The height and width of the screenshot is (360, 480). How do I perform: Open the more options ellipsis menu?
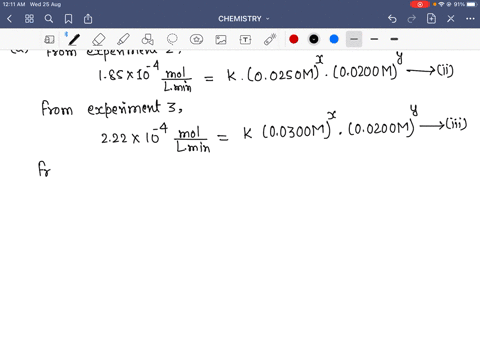click(470, 19)
